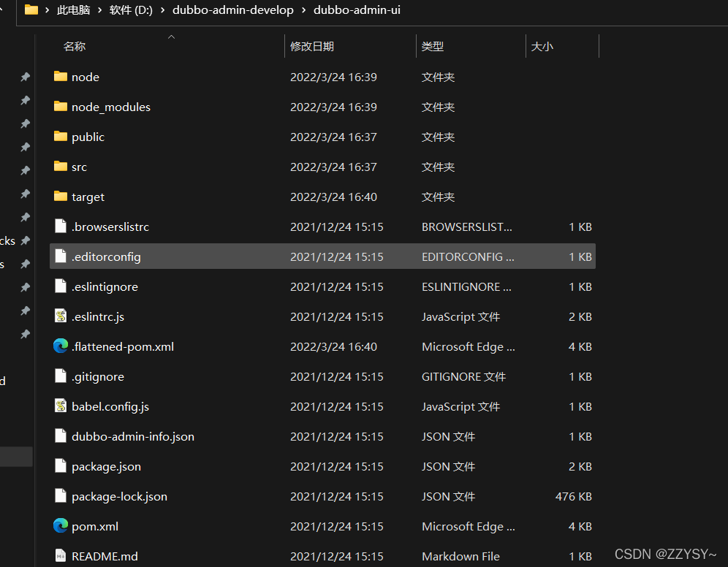Click the EDITORCONFIG type cell
728x567 pixels.
click(468, 257)
